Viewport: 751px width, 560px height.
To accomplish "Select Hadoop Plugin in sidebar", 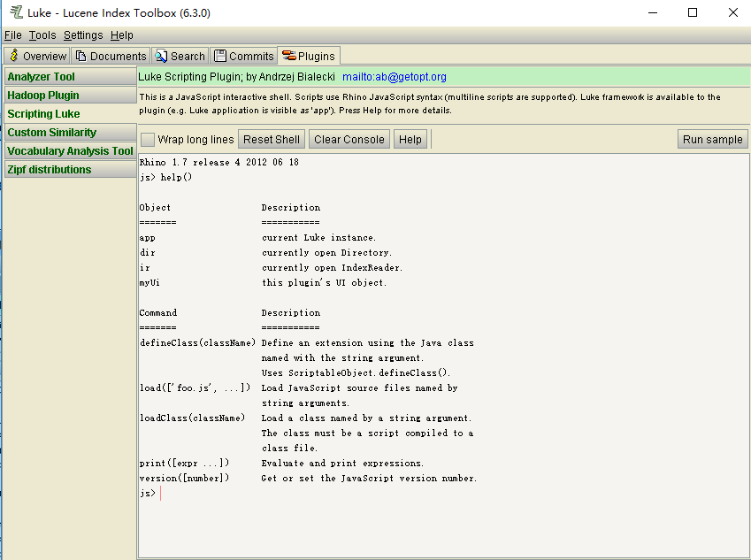I will coord(71,96).
